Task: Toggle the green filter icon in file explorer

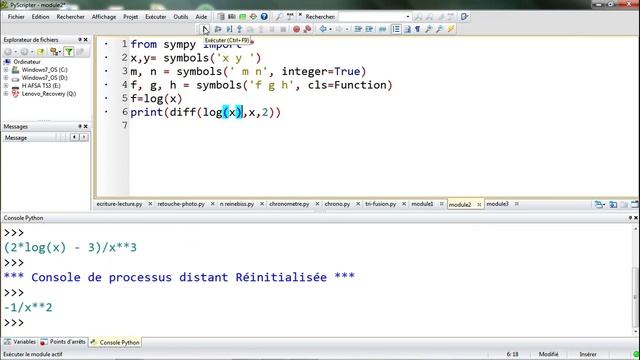Action: [x=69, y=52]
